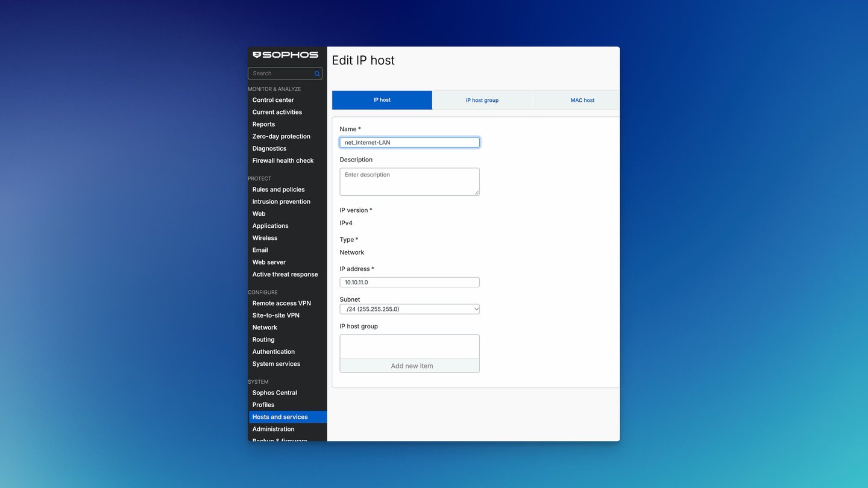
Task: Click the IP host group list box
Action: point(409,346)
